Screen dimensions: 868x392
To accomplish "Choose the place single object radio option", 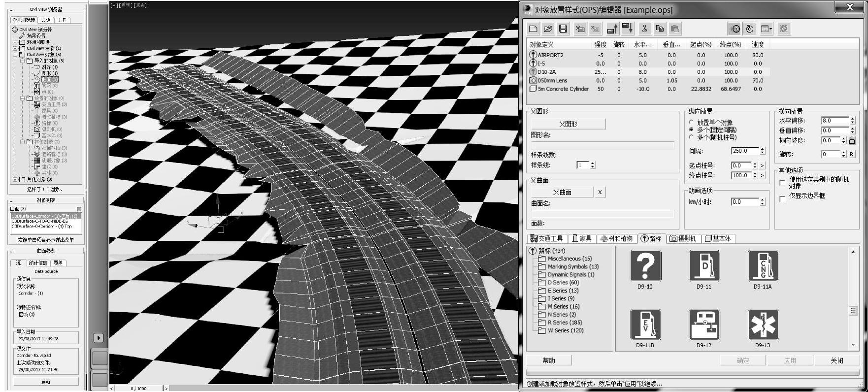I will [x=691, y=123].
